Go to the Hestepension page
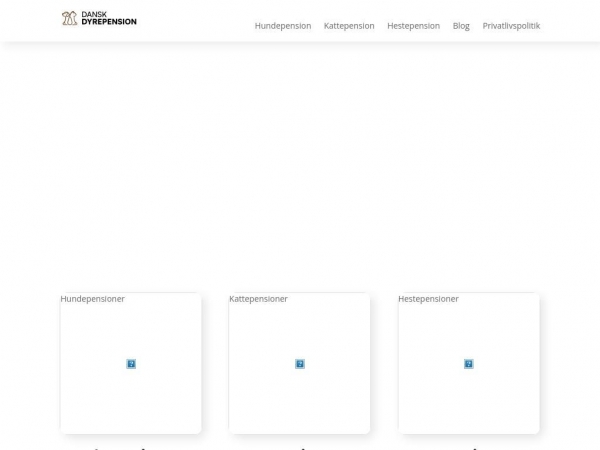This screenshot has width=600, height=450. click(x=413, y=26)
